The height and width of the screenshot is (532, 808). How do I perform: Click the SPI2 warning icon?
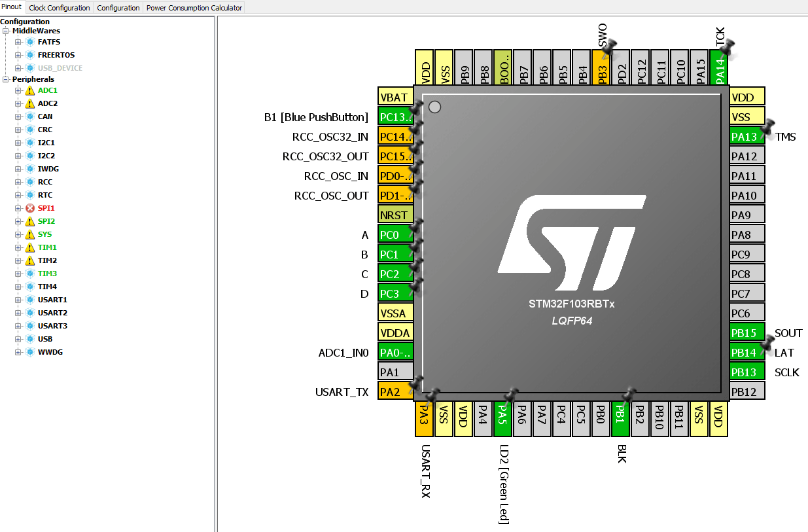pos(29,221)
